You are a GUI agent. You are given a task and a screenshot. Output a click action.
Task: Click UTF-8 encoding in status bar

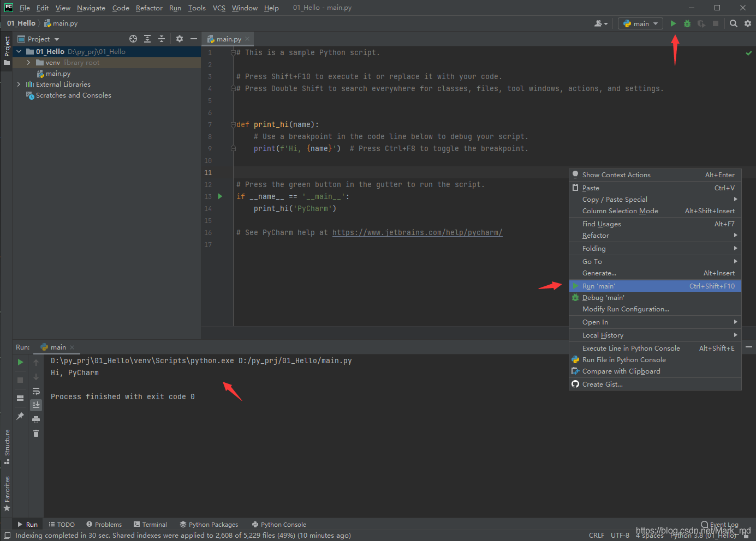(620, 536)
